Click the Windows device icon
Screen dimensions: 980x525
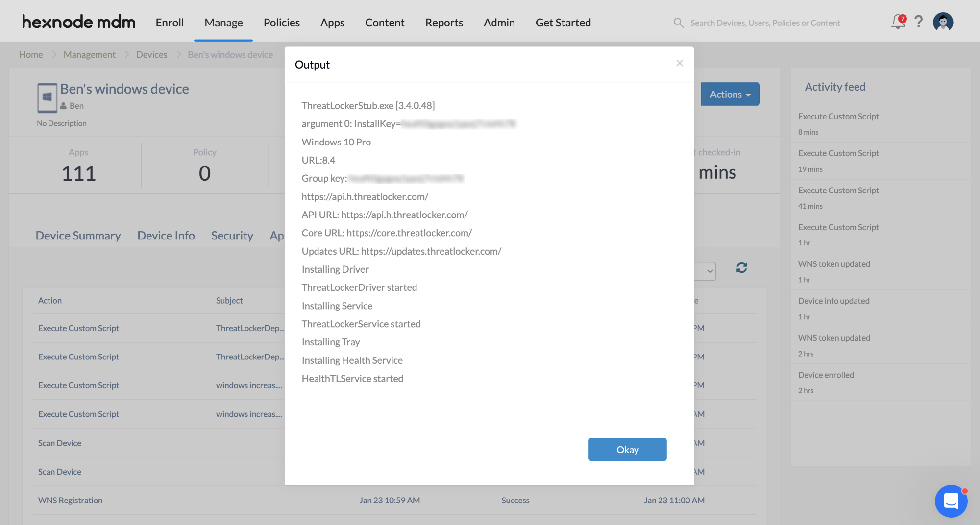tap(47, 97)
